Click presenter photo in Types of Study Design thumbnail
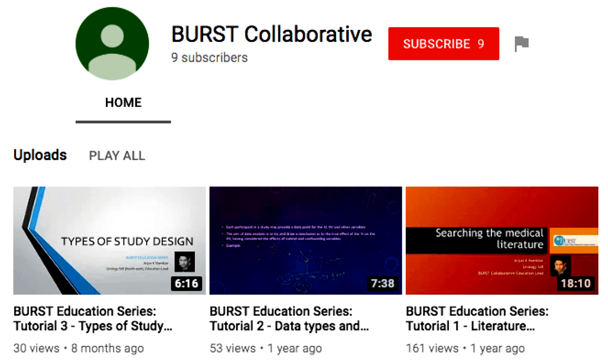 pyautogui.click(x=184, y=262)
